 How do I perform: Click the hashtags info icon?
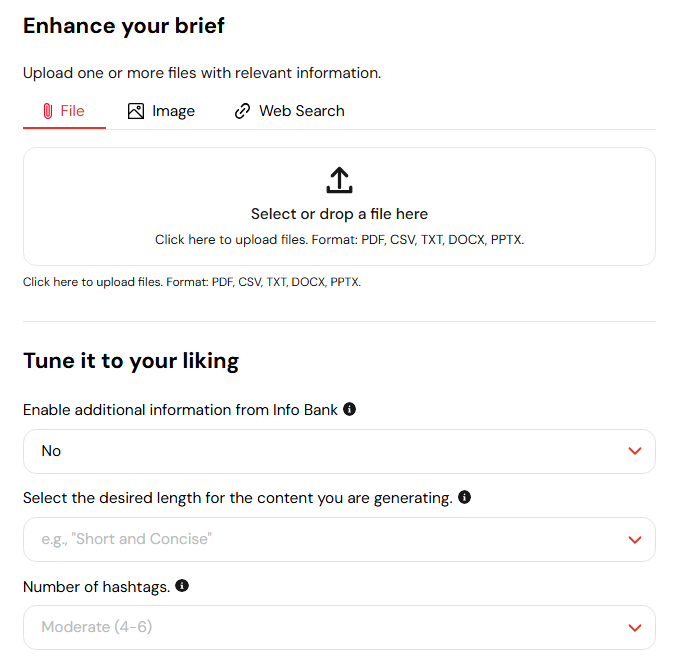[182, 585]
